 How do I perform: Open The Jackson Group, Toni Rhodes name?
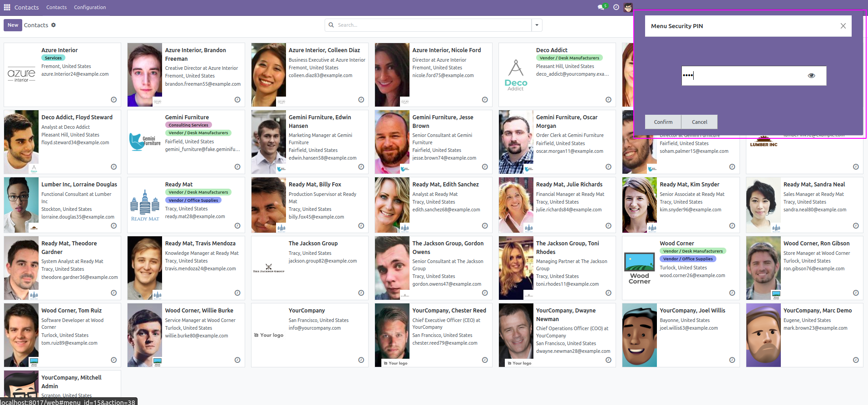tap(567, 248)
